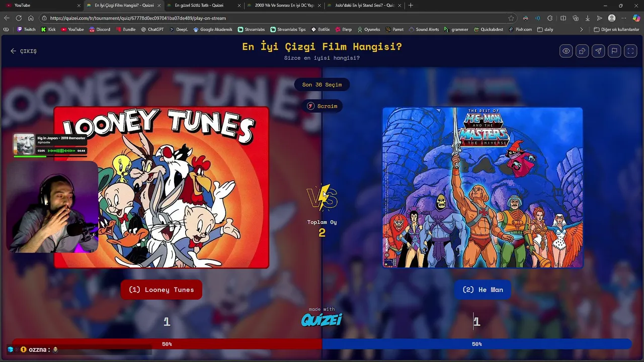Open the BotRix bookmark
Screen dimensions: 644x362
320,30
